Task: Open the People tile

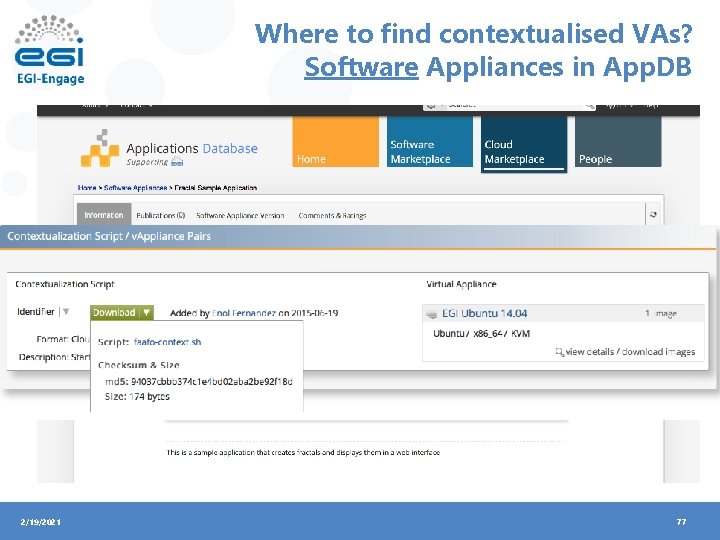Action: coord(618,141)
